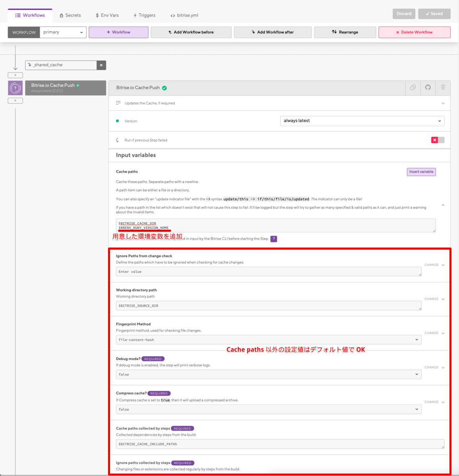This screenshot has height=476, width=459.
Task: Open the primary workflow selector dropdown
Action: 63,32
